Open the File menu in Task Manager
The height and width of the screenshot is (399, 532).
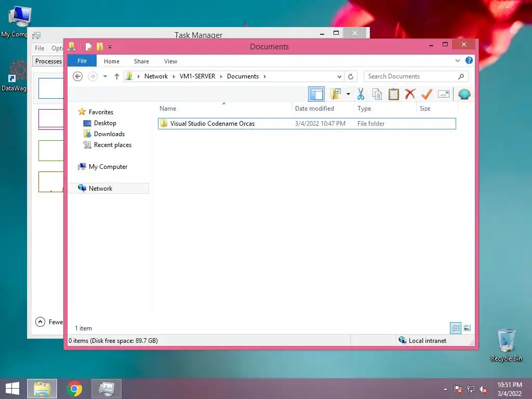click(39, 48)
